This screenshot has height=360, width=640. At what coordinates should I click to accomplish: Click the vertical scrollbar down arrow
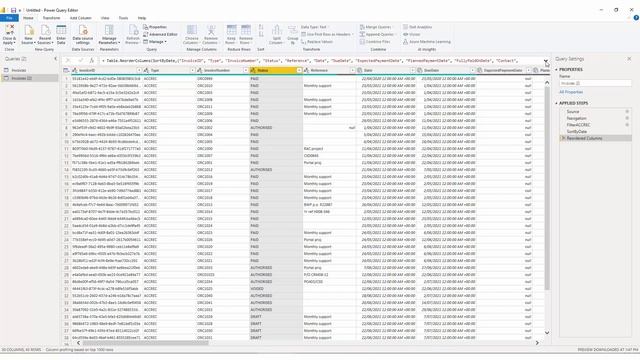547,333
